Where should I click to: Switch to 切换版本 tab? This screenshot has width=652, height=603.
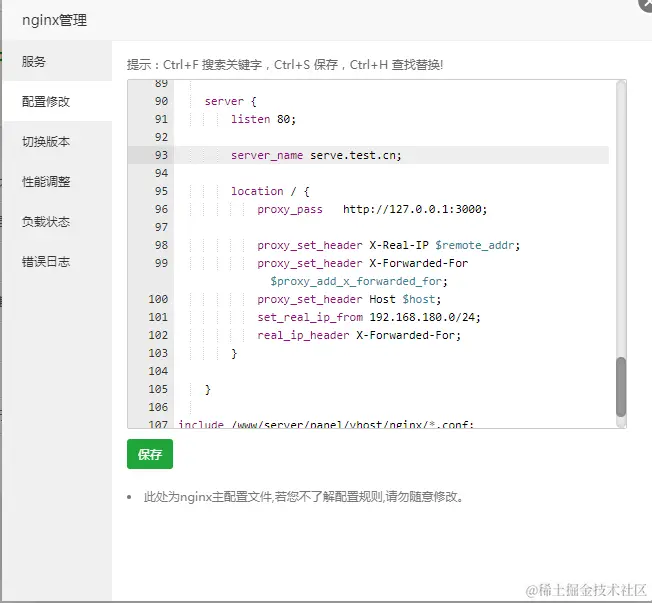pyautogui.click(x=57, y=141)
